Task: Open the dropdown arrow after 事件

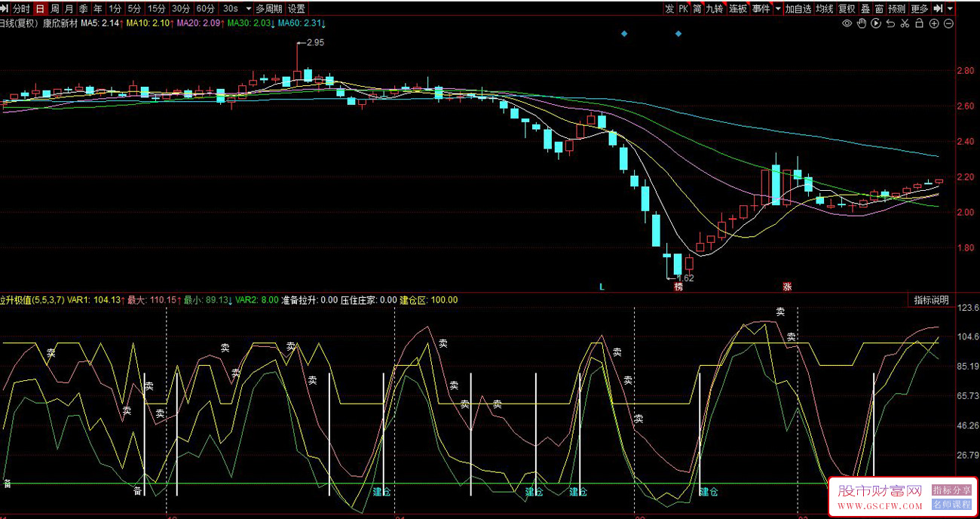Action: [777, 9]
